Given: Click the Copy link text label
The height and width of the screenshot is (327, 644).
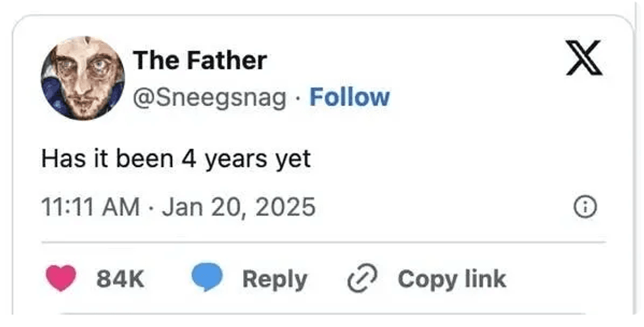Looking at the screenshot, I should tap(452, 280).
